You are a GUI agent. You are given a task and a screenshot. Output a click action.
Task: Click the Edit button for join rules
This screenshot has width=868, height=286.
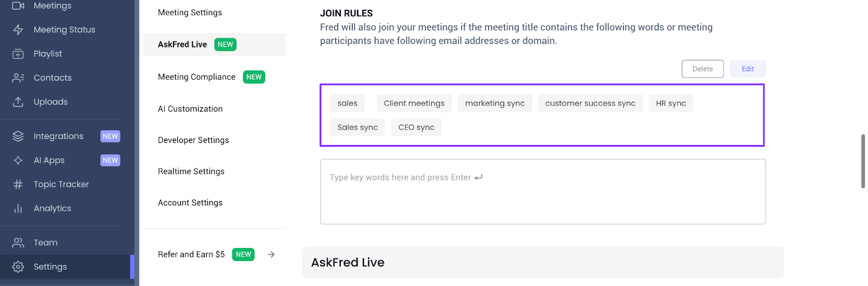(x=748, y=69)
